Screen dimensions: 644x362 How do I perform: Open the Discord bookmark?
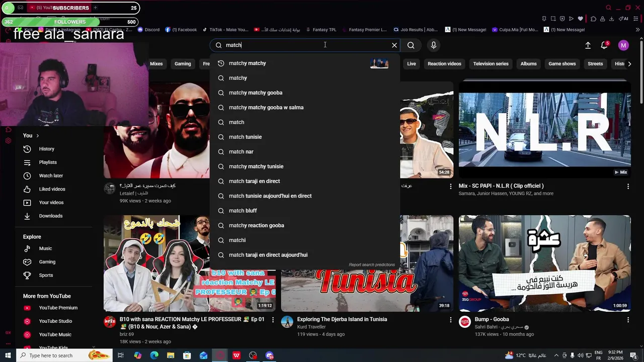148,30
